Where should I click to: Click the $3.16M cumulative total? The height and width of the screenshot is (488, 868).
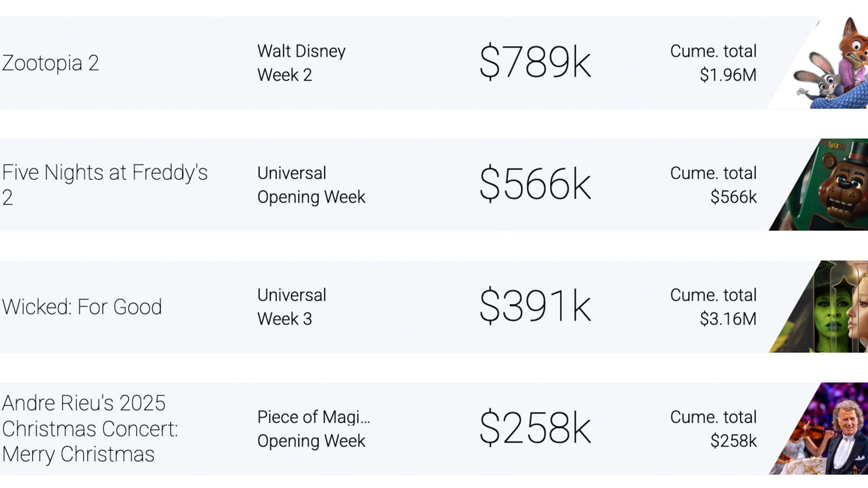728,319
